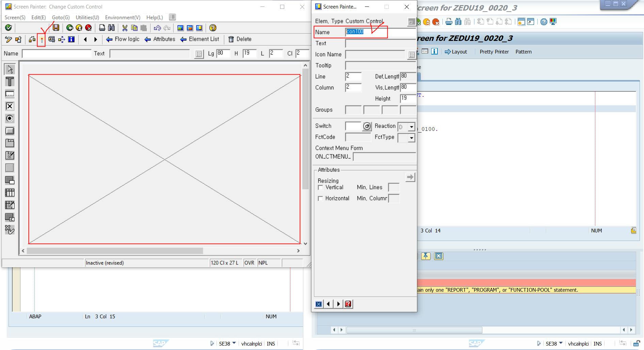This screenshot has width=644, height=350.
Task: Click the Flow logic button
Action: point(123,39)
